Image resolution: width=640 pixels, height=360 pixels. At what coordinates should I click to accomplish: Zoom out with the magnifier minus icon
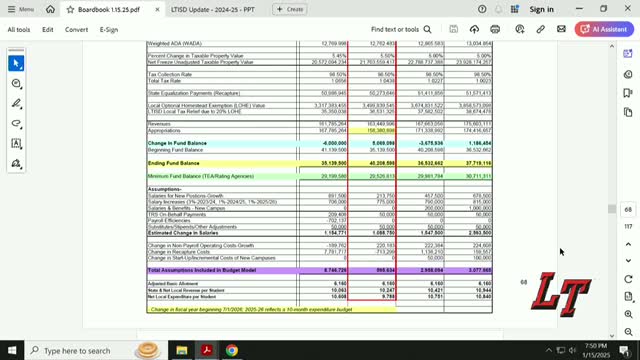pos(628,332)
